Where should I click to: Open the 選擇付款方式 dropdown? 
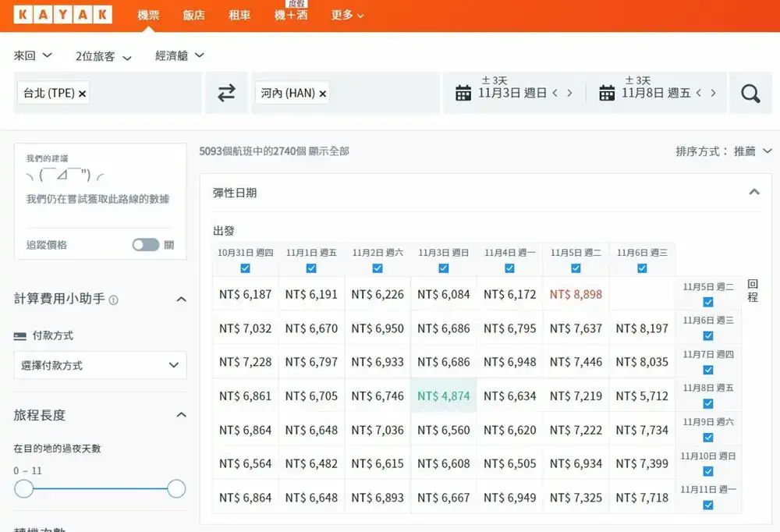click(x=100, y=365)
